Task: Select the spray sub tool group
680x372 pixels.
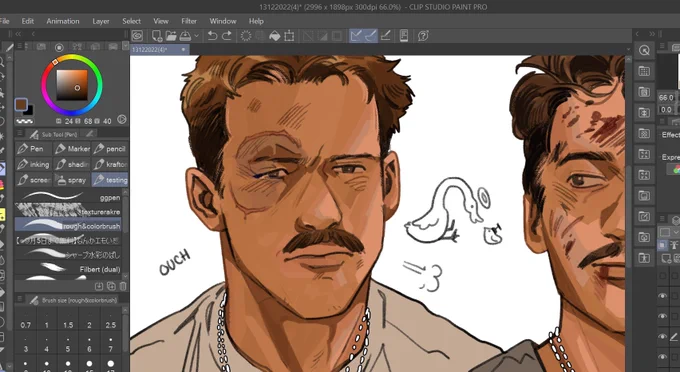Action: coord(72,180)
